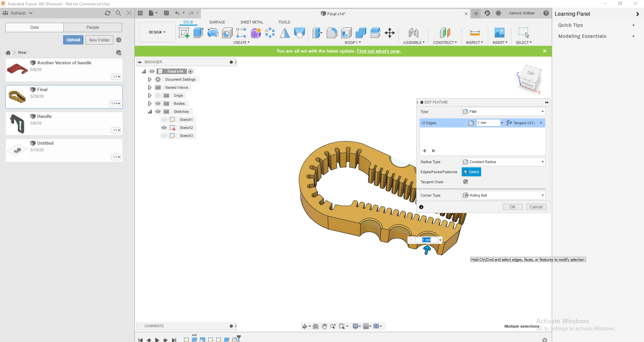Switch to the People tab
Image resolution: width=644 pixels, height=342 pixels.
[x=93, y=27]
